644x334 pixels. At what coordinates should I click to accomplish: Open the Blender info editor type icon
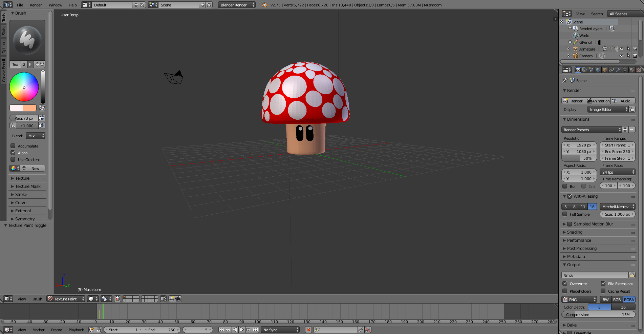(x=8, y=5)
